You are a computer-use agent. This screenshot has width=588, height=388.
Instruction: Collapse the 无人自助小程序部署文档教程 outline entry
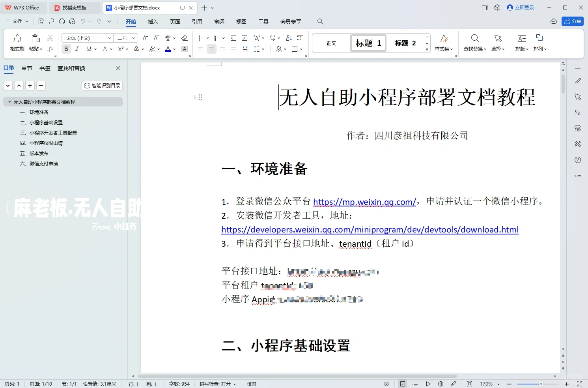(9, 101)
